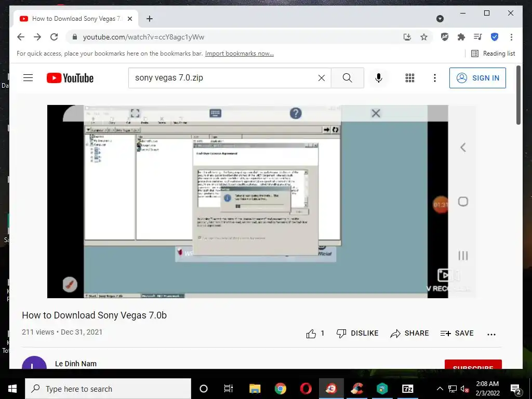Click SHARE under the video

click(x=409, y=333)
